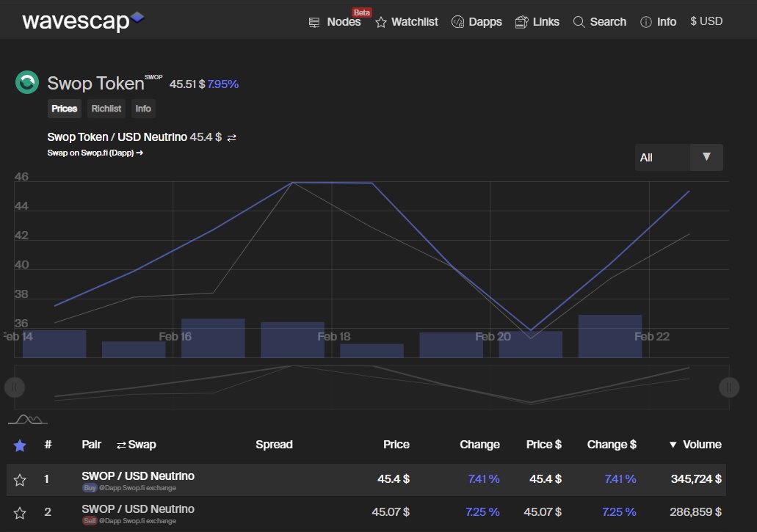Switch to the Richlist tab
757x532 pixels.
[x=106, y=109]
